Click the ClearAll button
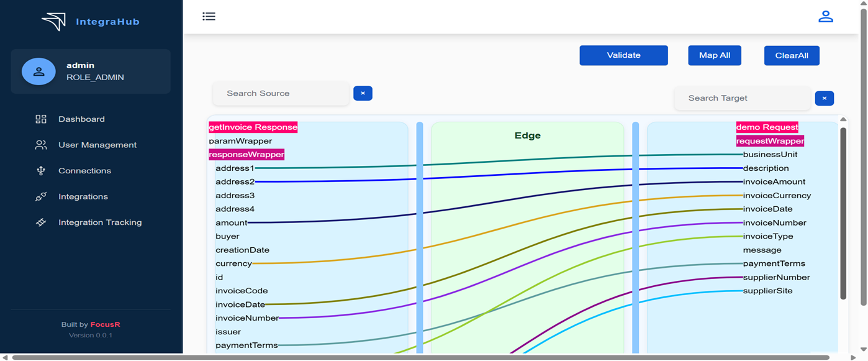The width and height of the screenshot is (868, 361). [x=791, y=55]
